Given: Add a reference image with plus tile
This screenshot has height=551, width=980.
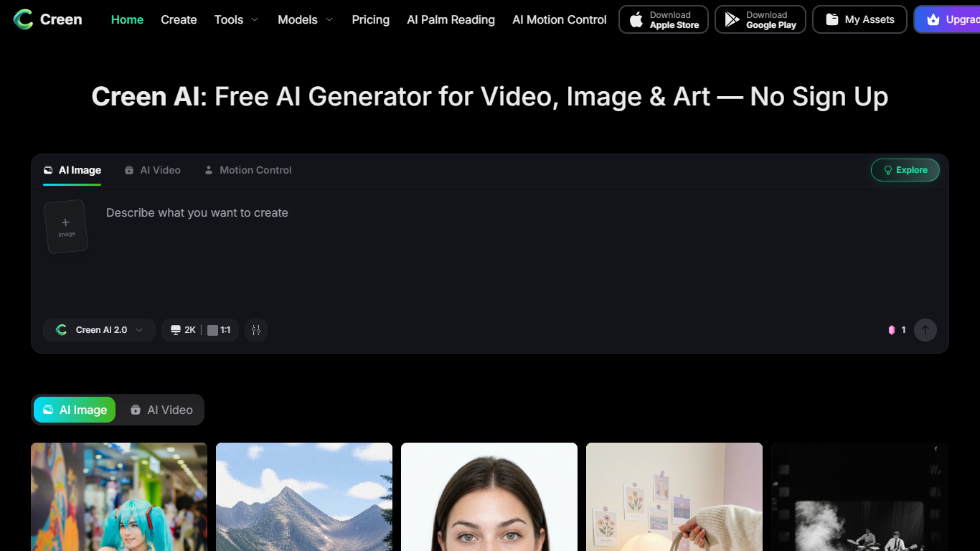Looking at the screenshot, I should tap(66, 227).
